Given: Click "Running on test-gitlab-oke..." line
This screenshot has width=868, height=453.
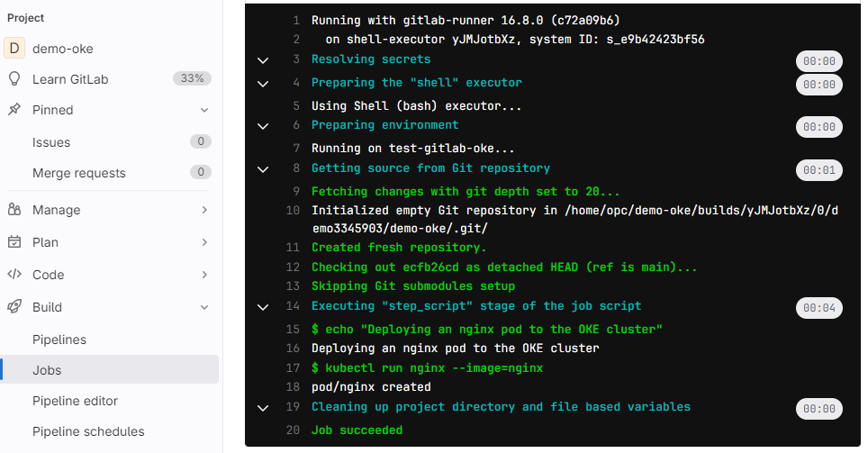Looking at the screenshot, I should (x=413, y=149).
